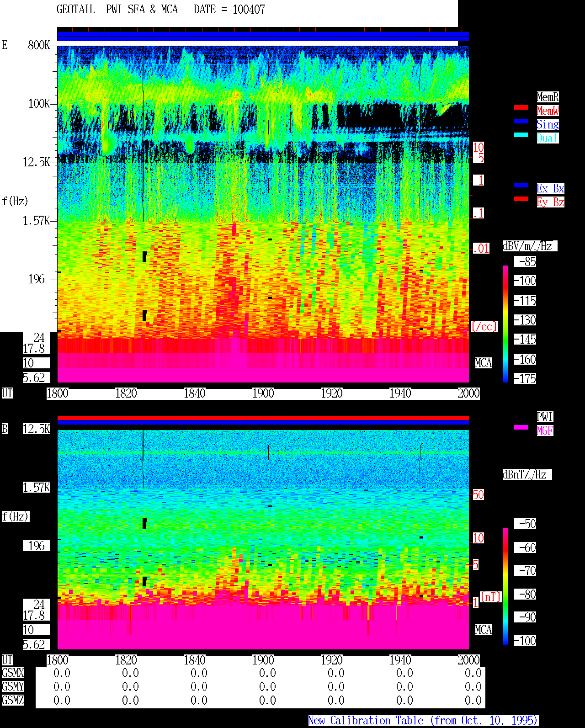The height and width of the screenshot is (728, 585).
Task: Click the dBV/m/√Hz vertical color scale bar
Action: point(505,324)
